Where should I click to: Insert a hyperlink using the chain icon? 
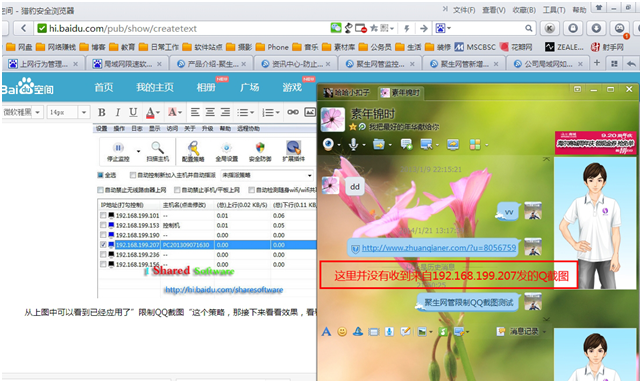pyautogui.click(x=293, y=112)
